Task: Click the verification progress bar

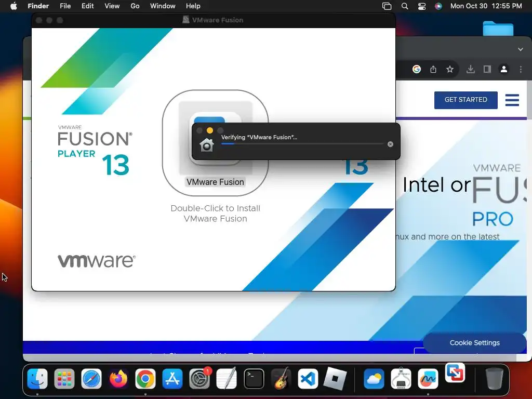Action: [302, 144]
